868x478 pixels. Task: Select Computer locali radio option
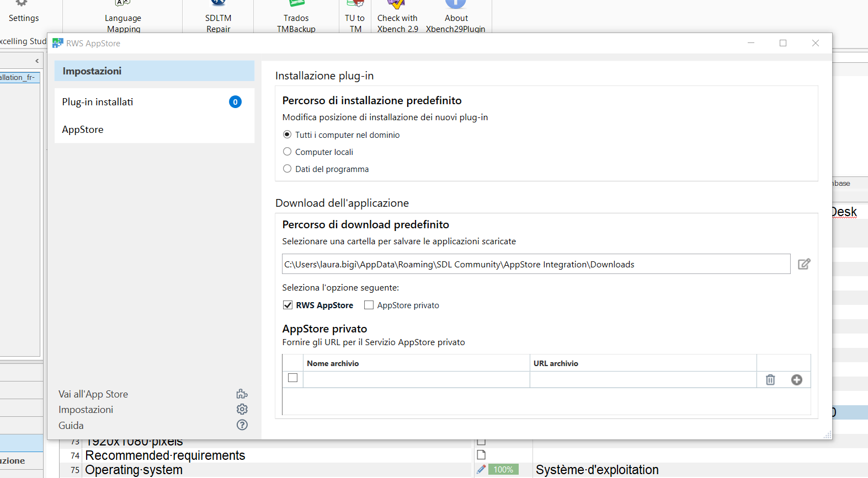click(x=318, y=152)
